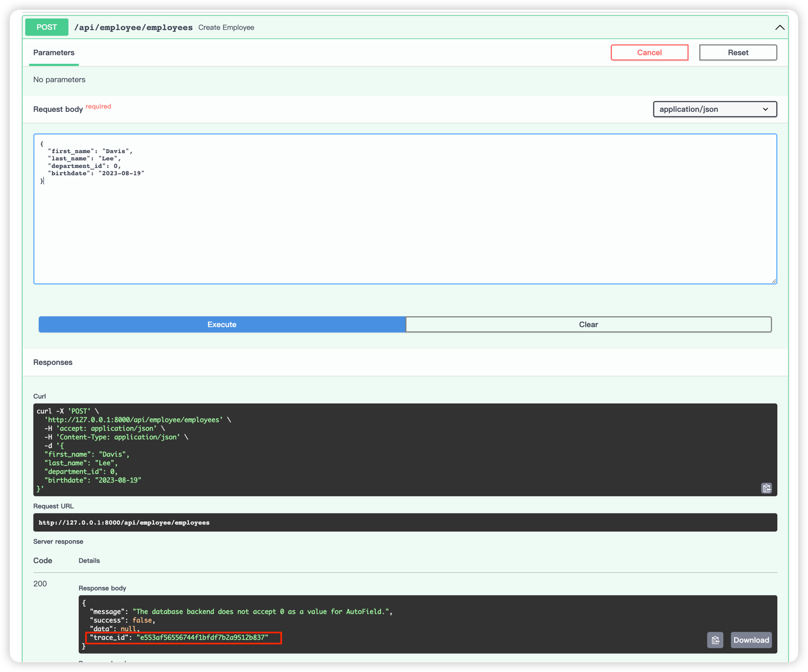Click the Code column header
808x672 pixels.
coord(43,561)
